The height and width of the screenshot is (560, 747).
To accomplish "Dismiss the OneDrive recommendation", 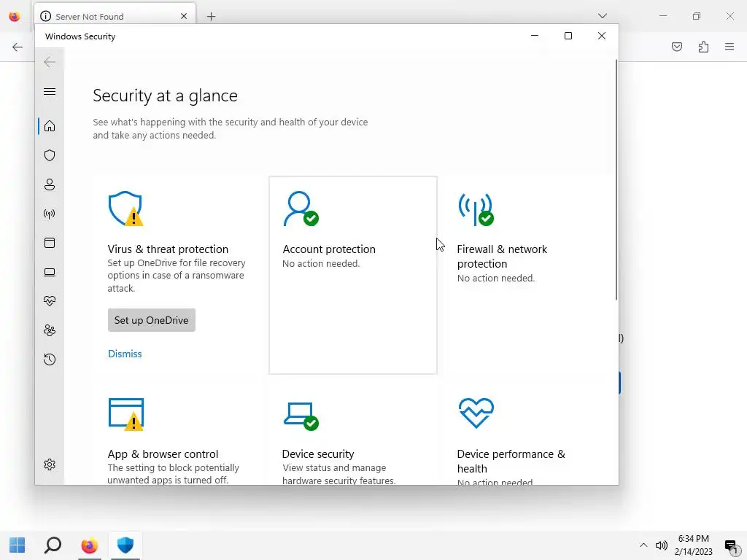I will (125, 354).
